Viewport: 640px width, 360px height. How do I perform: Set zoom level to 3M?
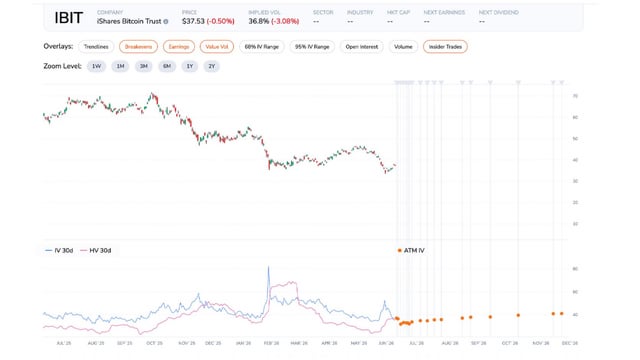click(x=144, y=66)
